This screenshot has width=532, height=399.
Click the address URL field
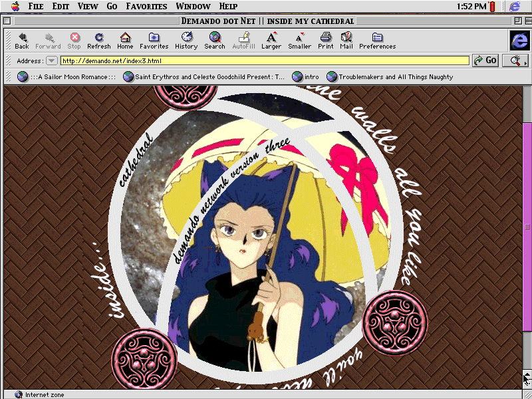[264, 61]
